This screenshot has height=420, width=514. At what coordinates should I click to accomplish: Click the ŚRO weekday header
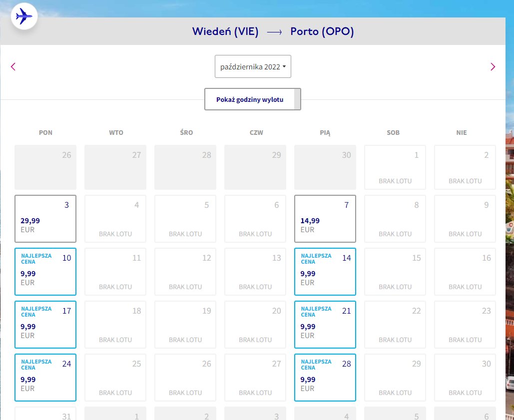pos(186,132)
